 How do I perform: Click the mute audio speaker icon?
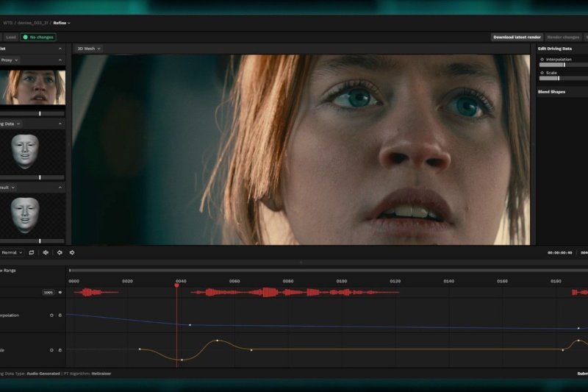click(46, 252)
